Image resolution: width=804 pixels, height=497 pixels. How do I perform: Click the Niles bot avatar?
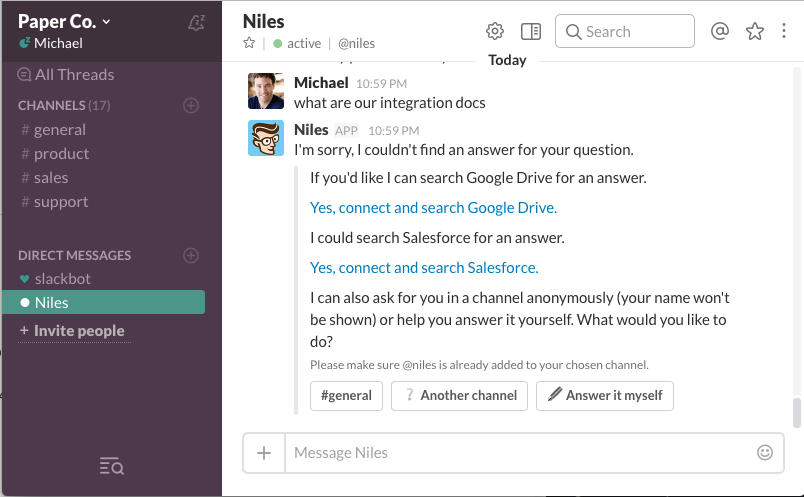click(266, 138)
